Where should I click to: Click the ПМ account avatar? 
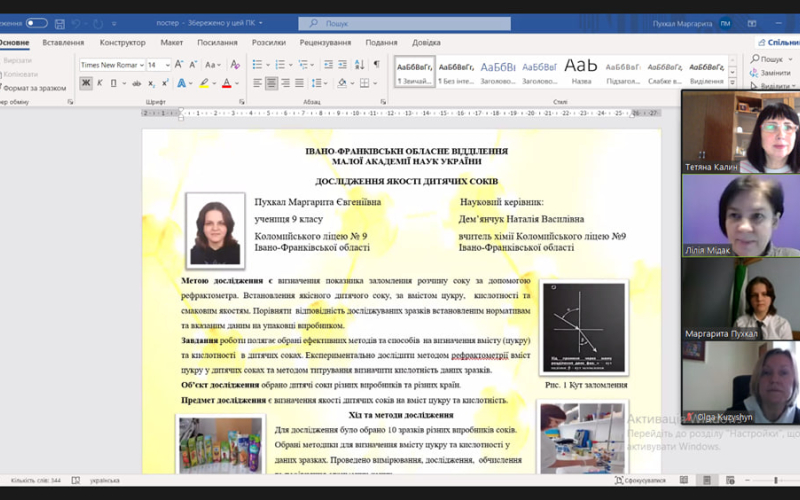(x=725, y=23)
